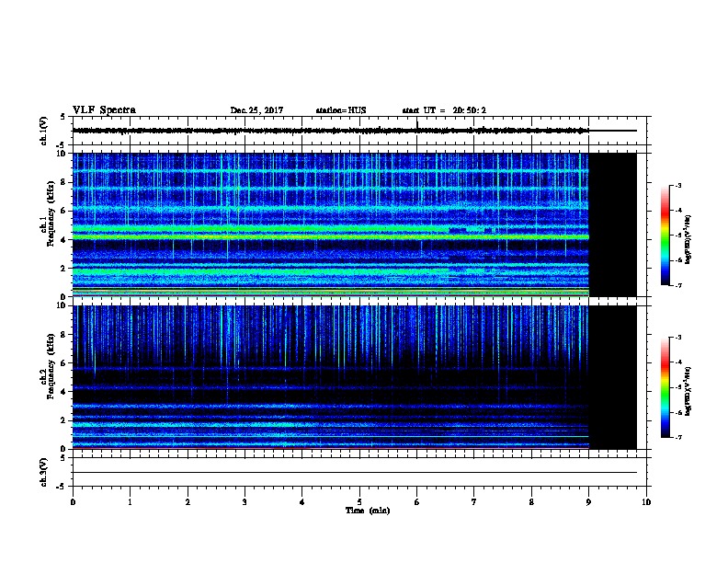
Task: Click the ch.1 frequency axis "6" tick label
Action: pyautogui.click(x=64, y=212)
